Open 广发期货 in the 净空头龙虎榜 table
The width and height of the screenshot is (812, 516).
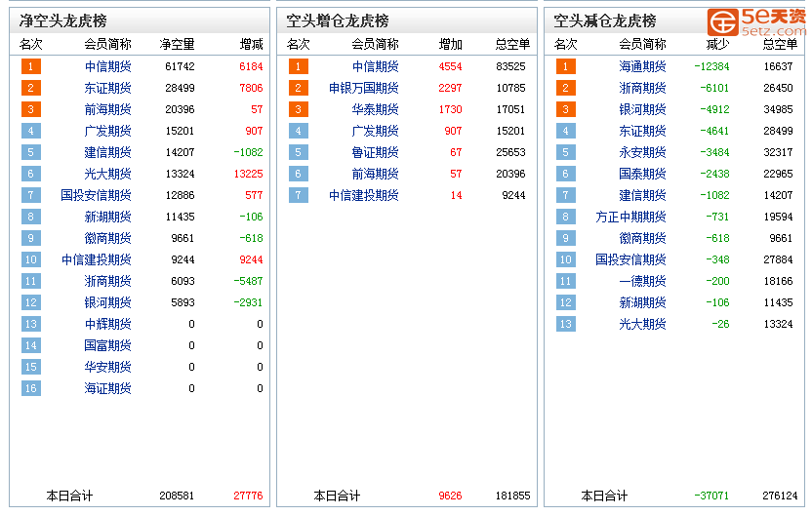click(x=107, y=131)
